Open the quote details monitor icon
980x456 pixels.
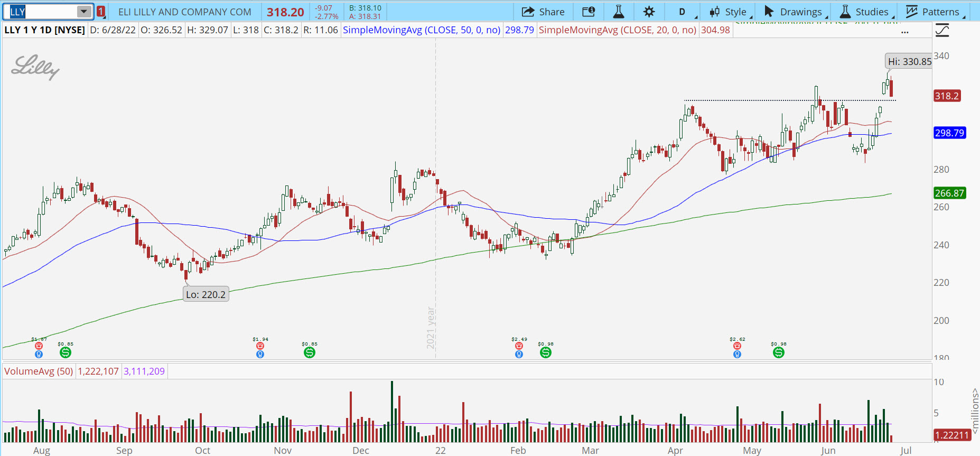pyautogui.click(x=589, y=12)
